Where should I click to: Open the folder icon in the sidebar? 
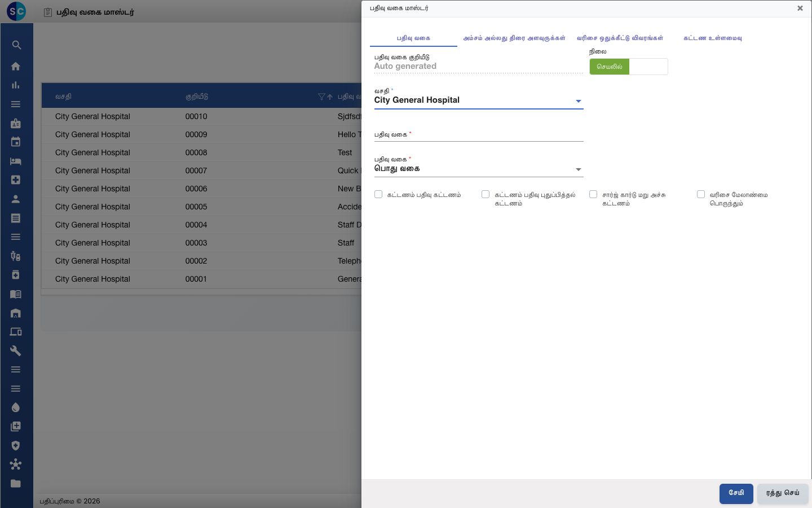tap(16, 483)
